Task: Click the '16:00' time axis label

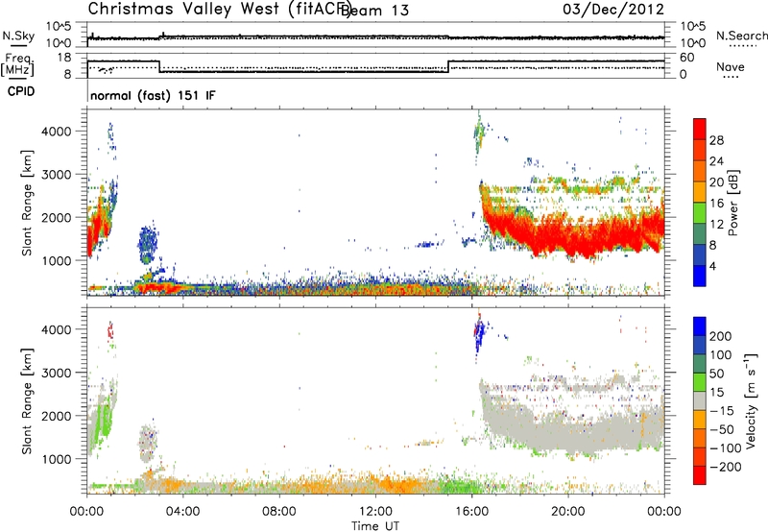Action: pos(471,512)
